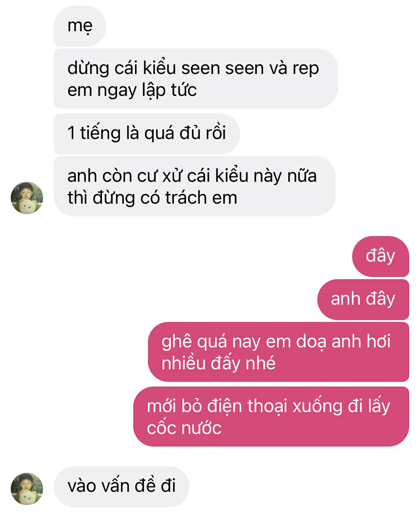
Task: Tap the "1 tiếng là quá đủ rồi" message
Action: (147, 134)
